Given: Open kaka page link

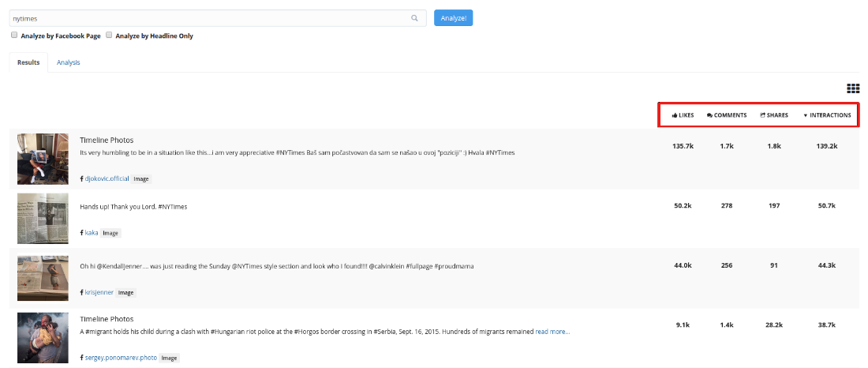Looking at the screenshot, I should pos(92,233).
